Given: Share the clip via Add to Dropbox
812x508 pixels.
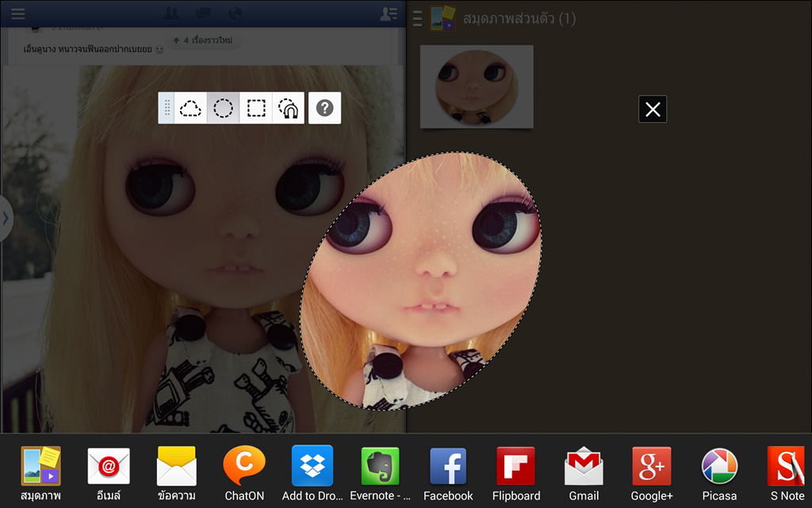Looking at the screenshot, I should pyautogui.click(x=312, y=474).
